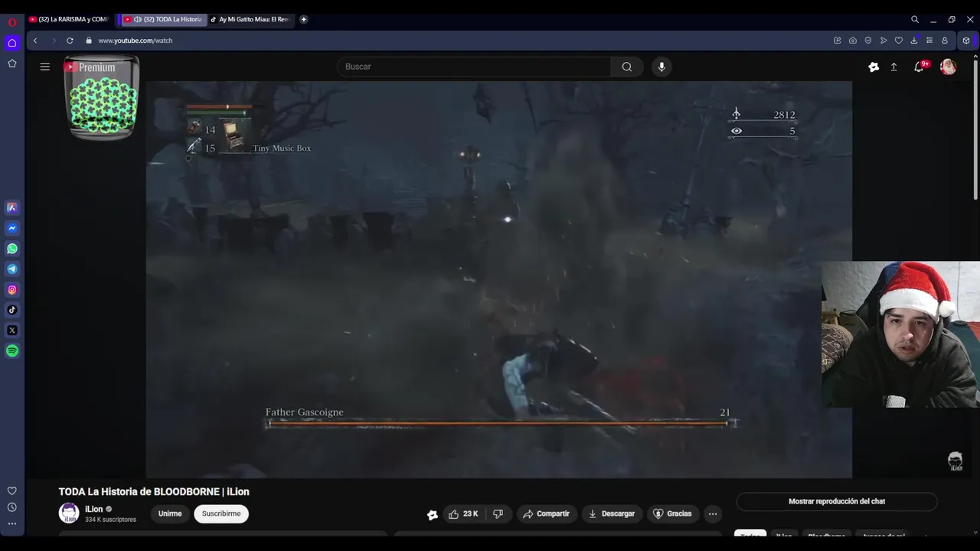Click the Gracias thanks button
The width and height of the screenshot is (980, 551).
pos(671,514)
